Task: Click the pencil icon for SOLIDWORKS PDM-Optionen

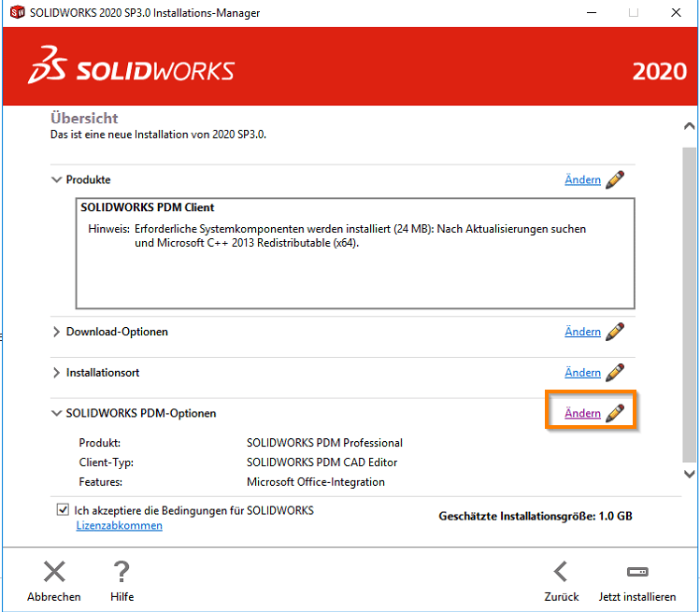Action: pyautogui.click(x=615, y=413)
